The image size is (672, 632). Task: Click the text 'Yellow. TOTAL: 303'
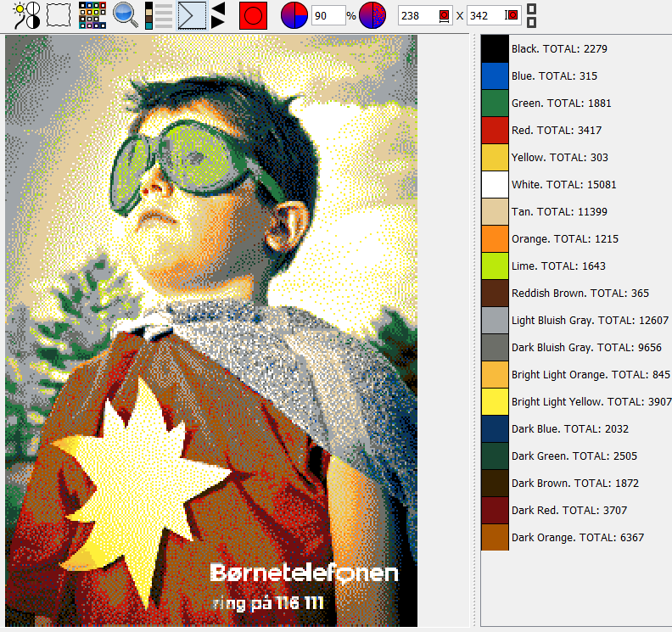coord(560,157)
